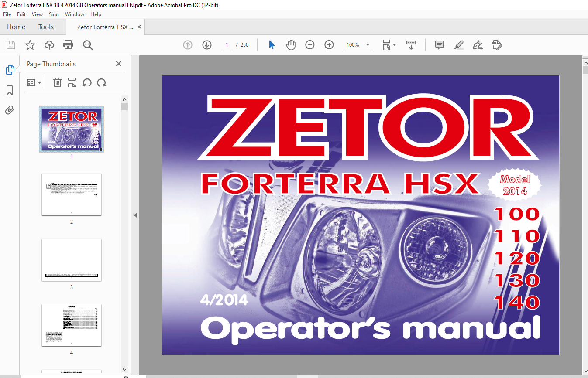Activate the Hand pan tool
The height and width of the screenshot is (378, 588).
(291, 45)
